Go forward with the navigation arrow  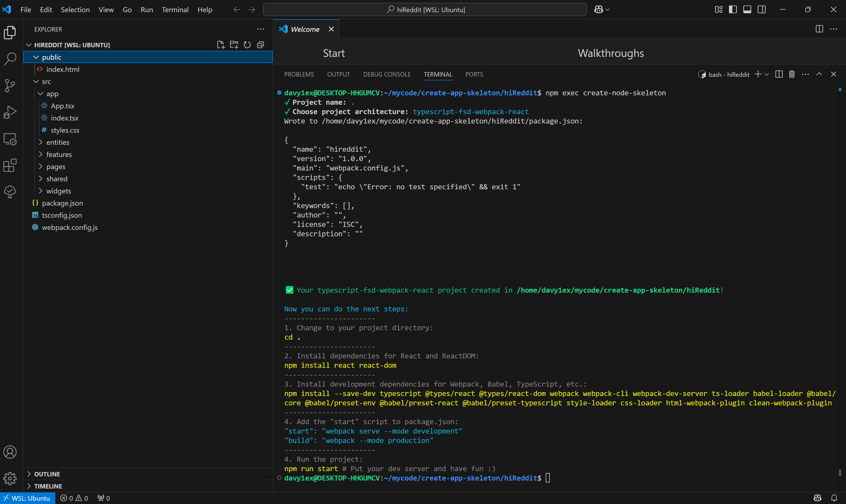click(251, 9)
